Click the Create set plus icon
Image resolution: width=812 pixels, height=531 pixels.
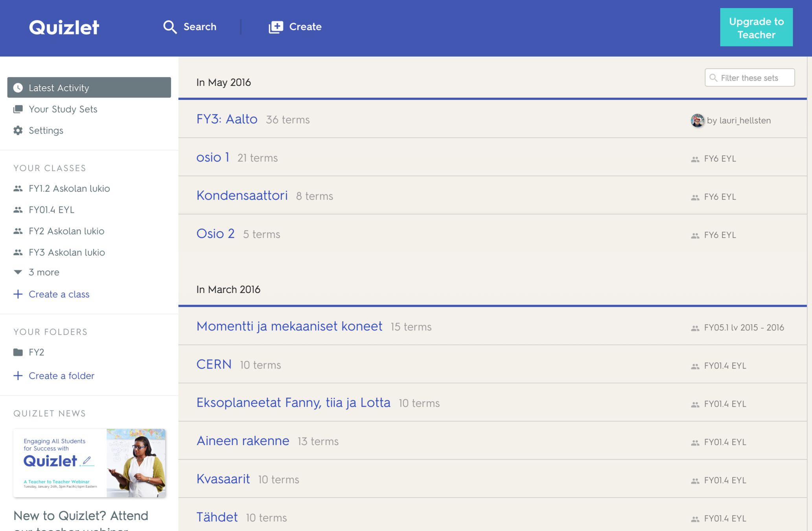[276, 27]
